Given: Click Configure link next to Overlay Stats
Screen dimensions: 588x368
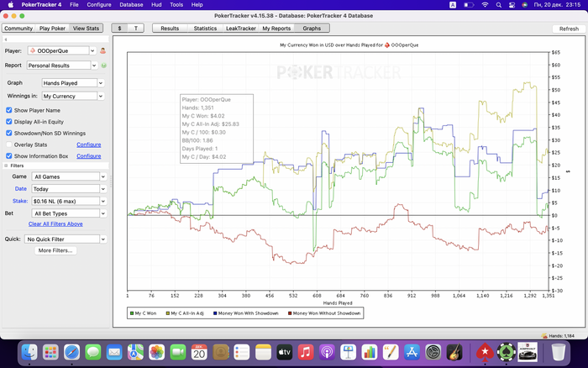Looking at the screenshot, I should pyautogui.click(x=89, y=145).
